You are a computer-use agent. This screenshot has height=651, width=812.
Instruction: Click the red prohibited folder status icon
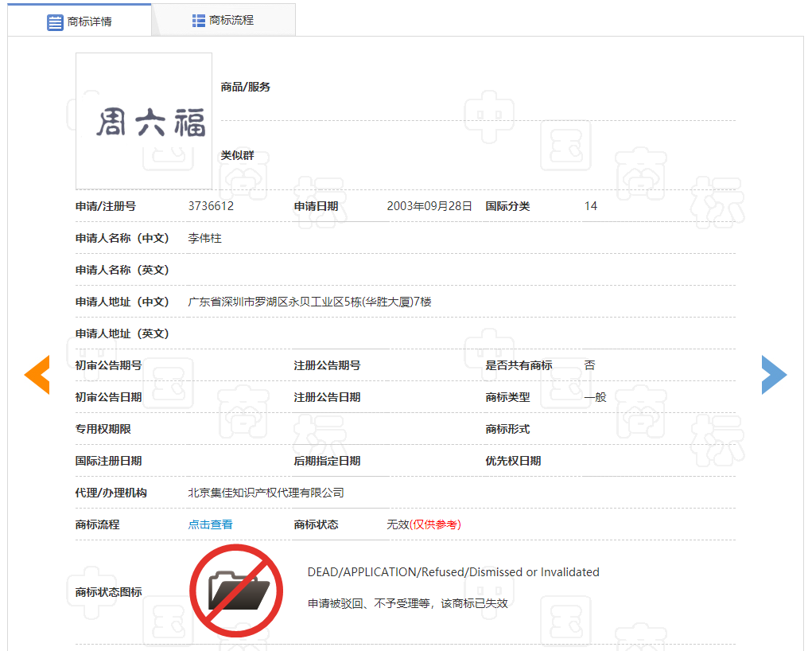[x=236, y=591]
